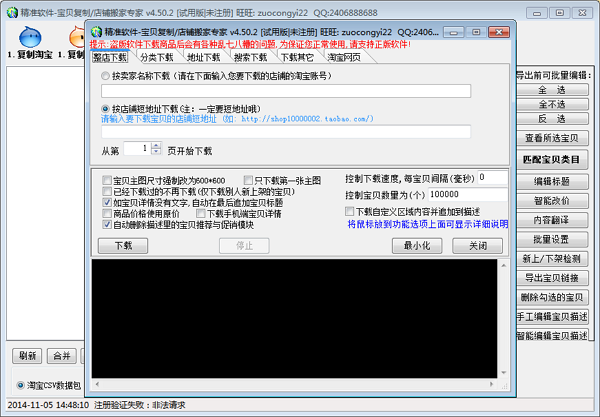
Task: Click 智能编辑宝贝描述 button
Action: click(552, 336)
